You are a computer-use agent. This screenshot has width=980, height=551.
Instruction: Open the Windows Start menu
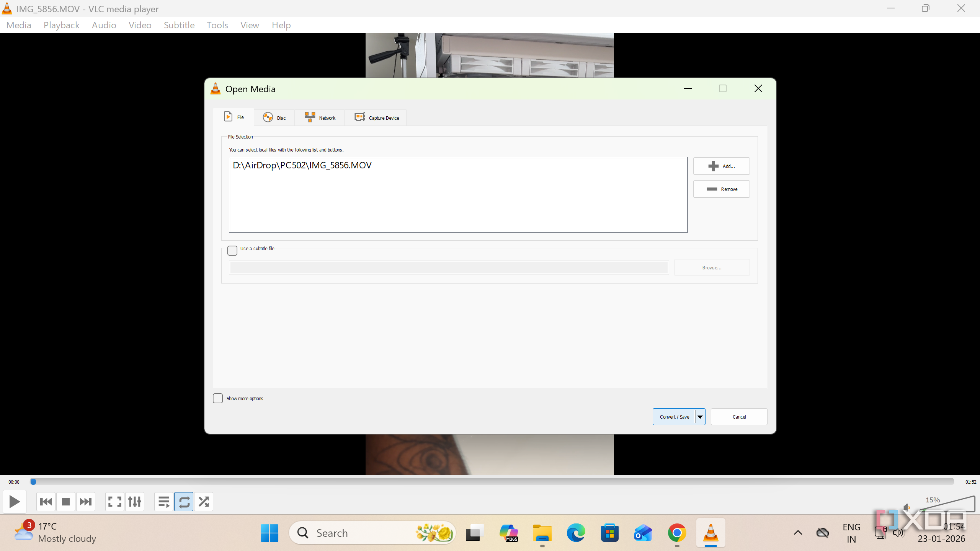coord(269,533)
